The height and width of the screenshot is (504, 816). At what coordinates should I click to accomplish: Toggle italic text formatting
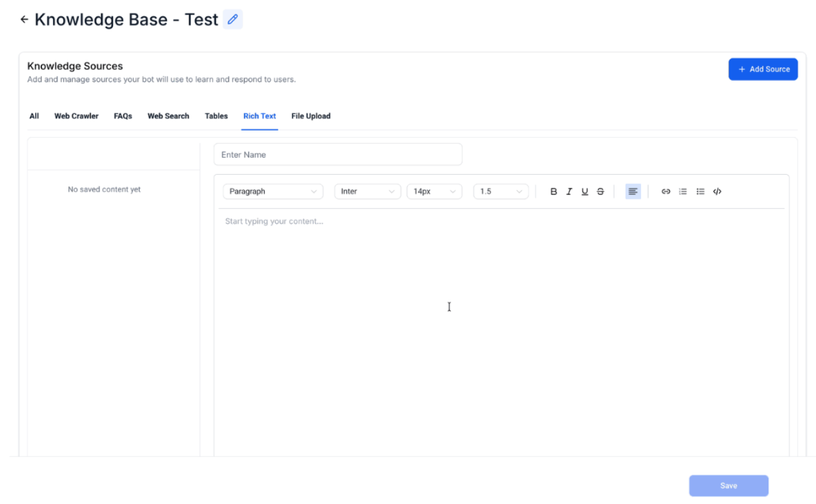(x=569, y=192)
